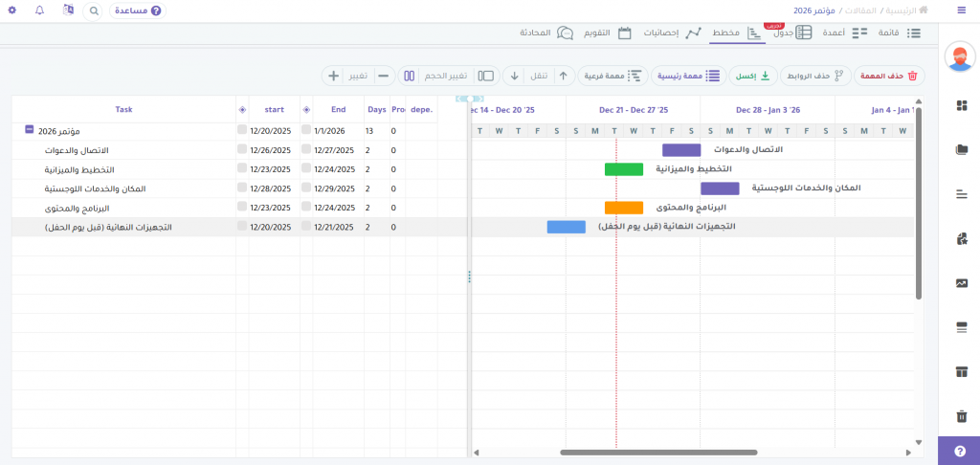Click the zoom-in plus icon in toolbar
The width and height of the screenshot is (980, 465).
[333, 76]
